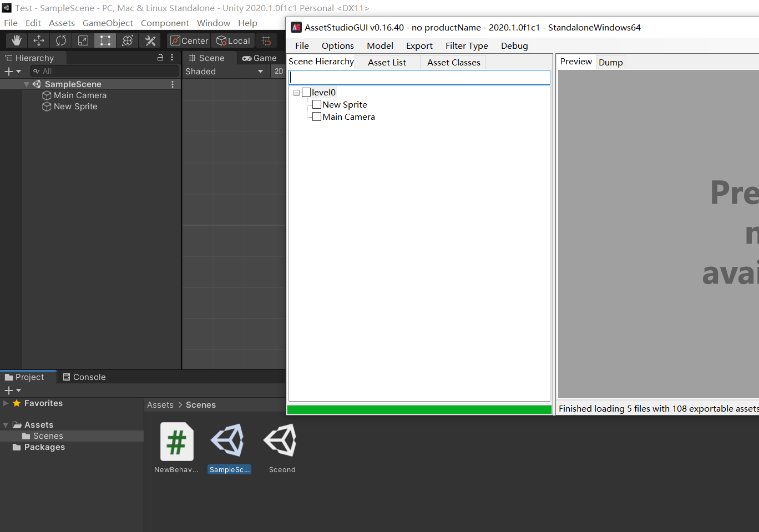Image resolution: width=759 pixels, height=532 pixels.
Task: Open Unity Component menu
Action: tap(165, 23)
